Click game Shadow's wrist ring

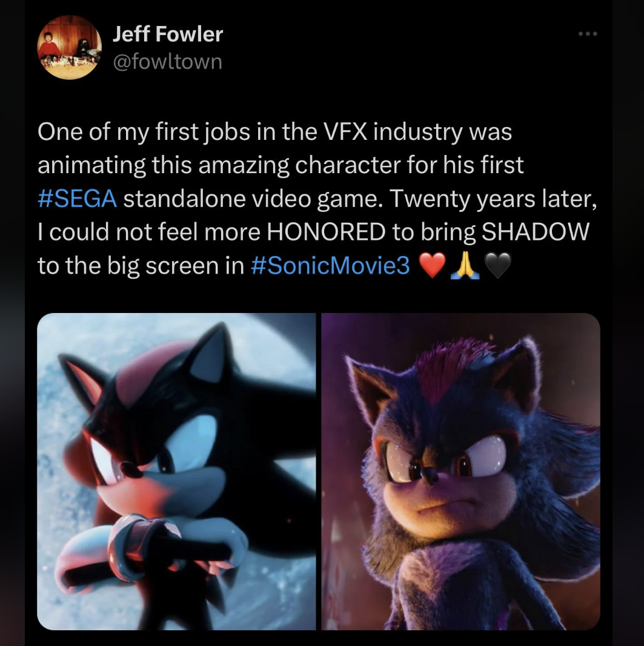coord(138,545)
